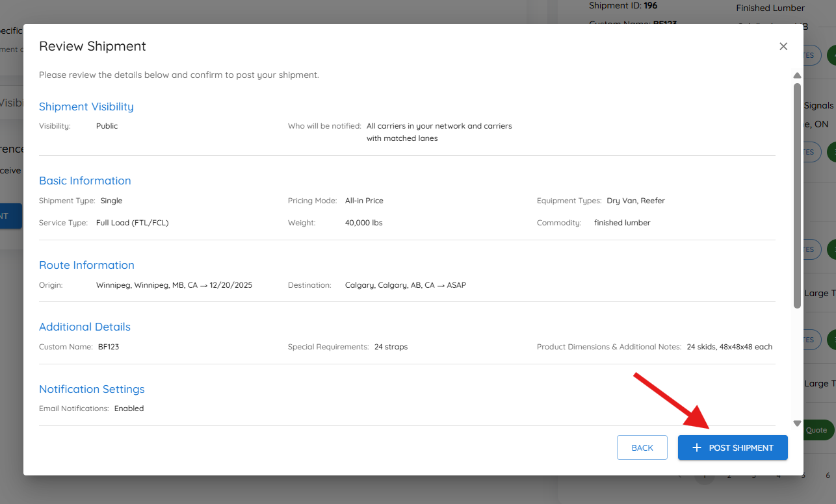Click the scrollbar down arrow

797,423
